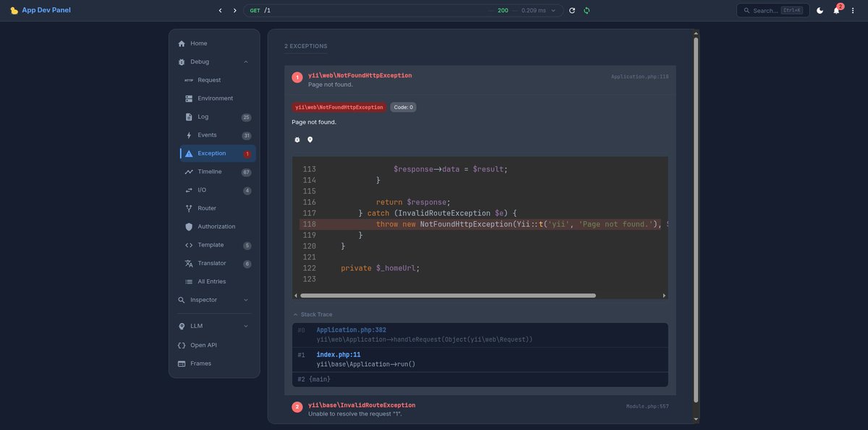The width and height of the screenshot is (868, 430).
Task: Click the Log count badge 25
Action: [247, 117]
